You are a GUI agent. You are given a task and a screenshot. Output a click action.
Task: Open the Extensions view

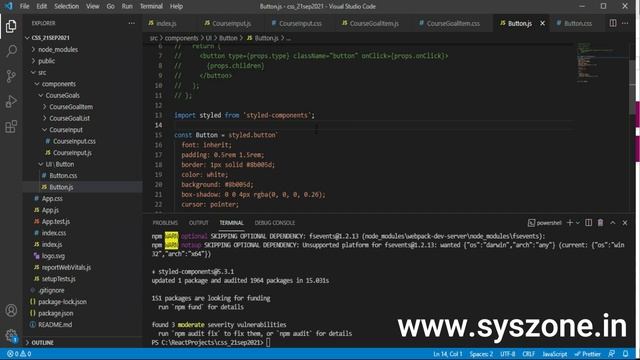pyautogui.click(x=11, y=127)
